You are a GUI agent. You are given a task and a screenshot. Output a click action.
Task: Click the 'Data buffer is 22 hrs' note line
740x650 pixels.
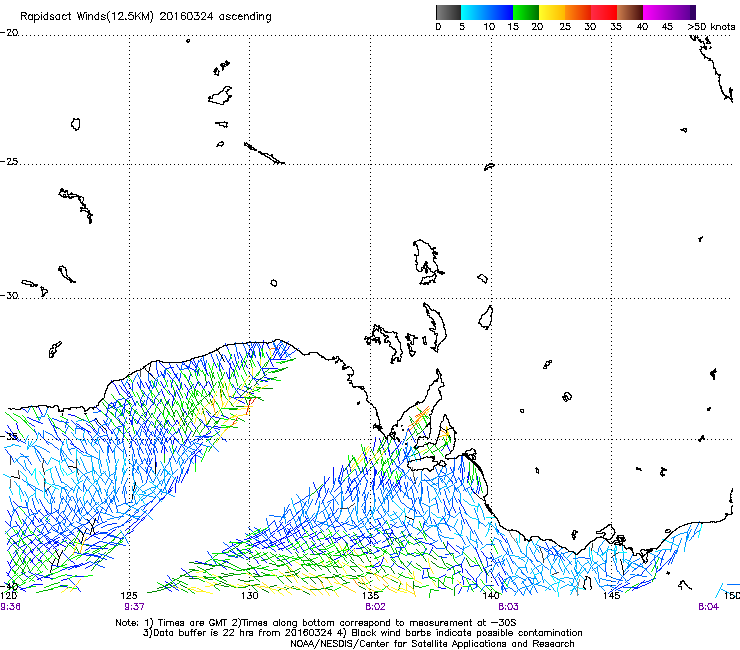click(362, 633)
